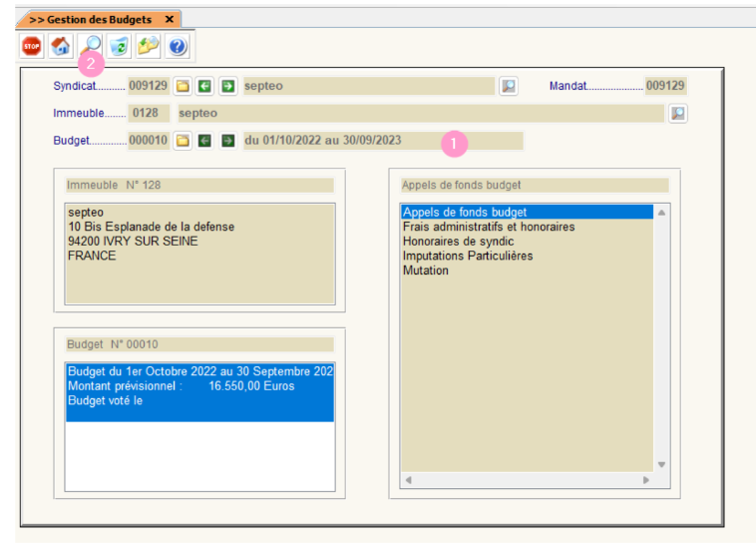Click the magnifying glass search toolbar icon
Image resolution: width=756 pixels, height=552 pixels.
tap(91, 44)
